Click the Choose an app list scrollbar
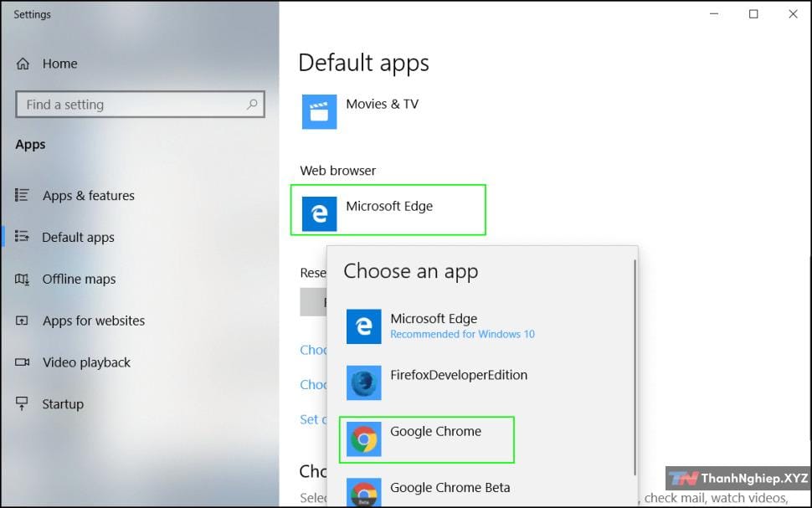The width and height of the screenshot is (812, 508). point(635,367)
